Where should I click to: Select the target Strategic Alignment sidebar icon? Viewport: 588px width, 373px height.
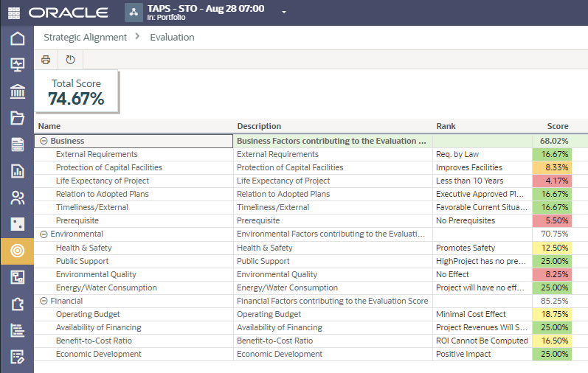pyautogui.click(x=17, y=251)
